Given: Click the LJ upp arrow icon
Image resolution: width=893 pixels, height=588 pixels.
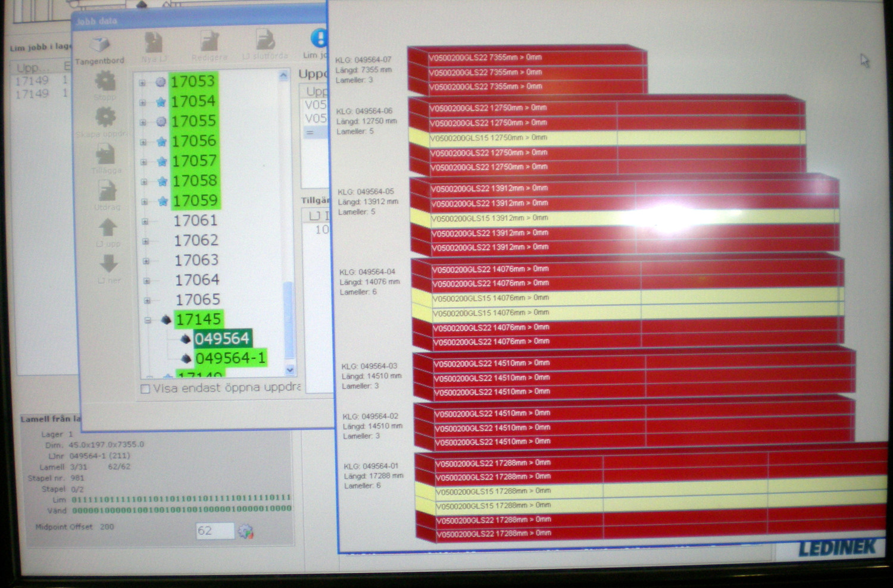Looking at the screenshot, I should [x=108, y=229].
